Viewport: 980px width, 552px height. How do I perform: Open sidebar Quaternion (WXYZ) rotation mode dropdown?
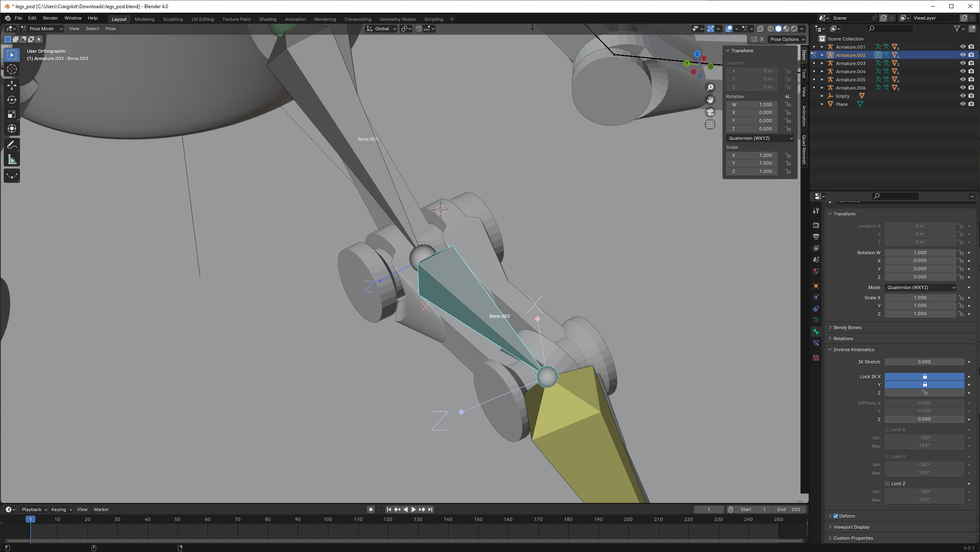760,138
